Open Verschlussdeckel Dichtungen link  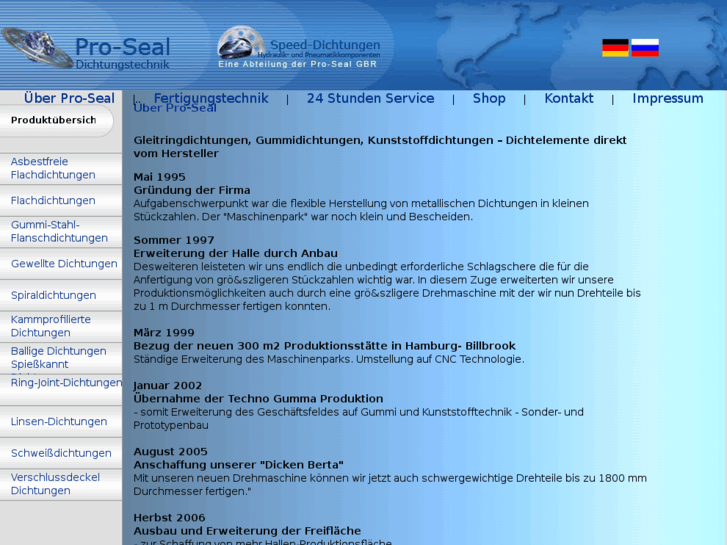[55, 483]
